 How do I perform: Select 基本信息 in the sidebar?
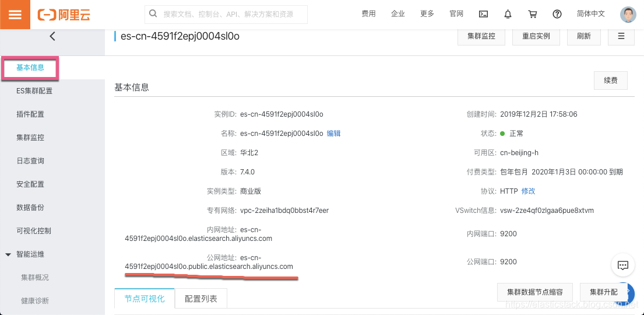tap(30, 68)
